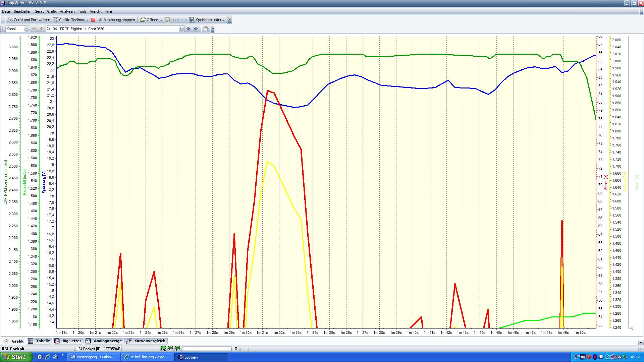Click the red shield antivirus tray icon
644x362 pixels.
point(589,357)
